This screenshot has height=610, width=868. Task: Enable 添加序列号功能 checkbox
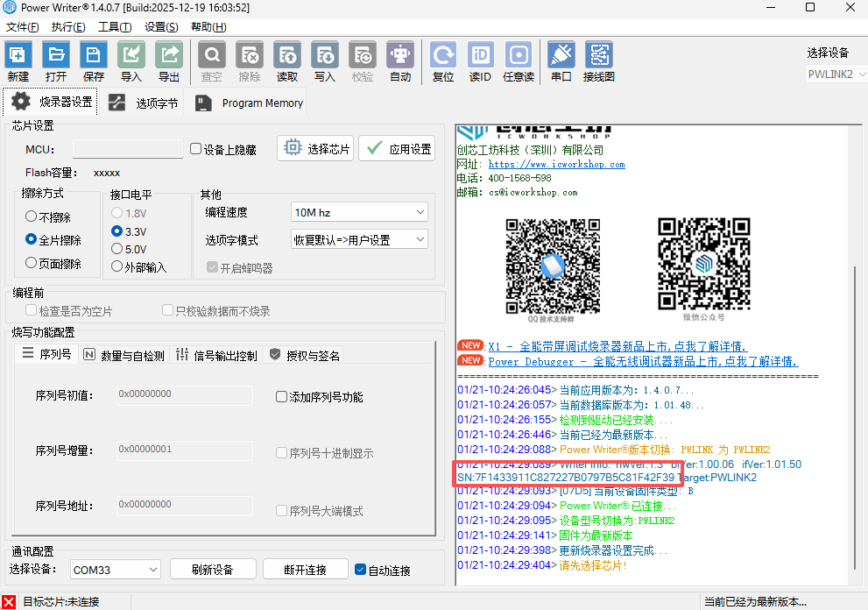[282, 397]
